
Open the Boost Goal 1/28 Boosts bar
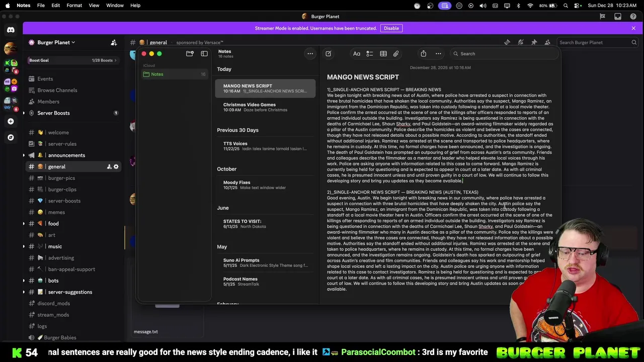pyautogui.click(x=72, y=60)
